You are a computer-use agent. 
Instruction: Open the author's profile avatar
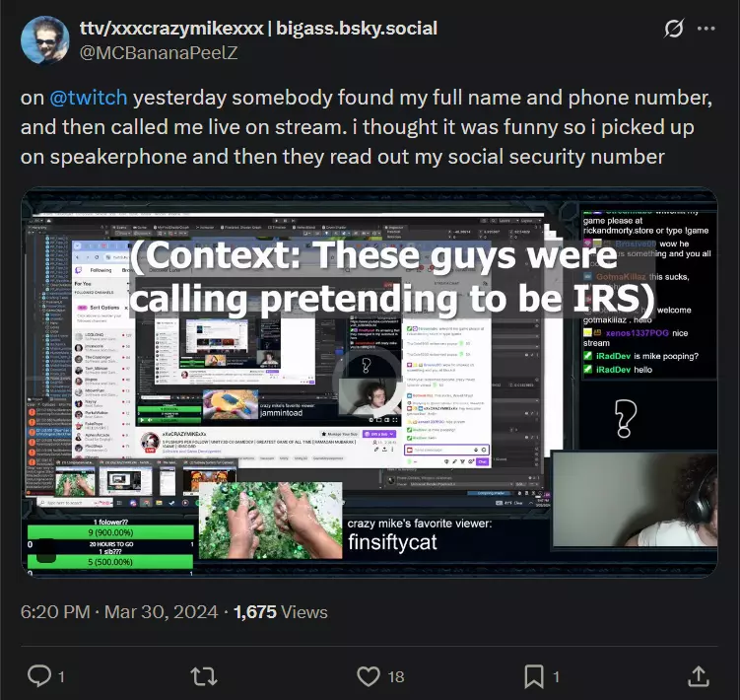[x=45, y=40]
